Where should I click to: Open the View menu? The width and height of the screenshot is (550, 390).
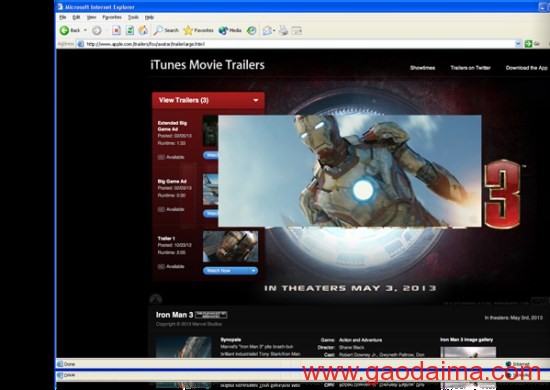91,17
